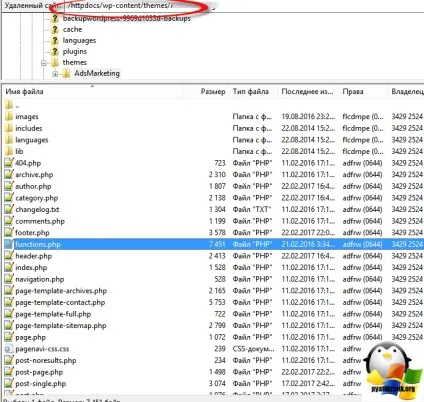This screenshot has height=402, width=424.
Task: Select the languages folder in tree
Action: click(x=79, y=40)
